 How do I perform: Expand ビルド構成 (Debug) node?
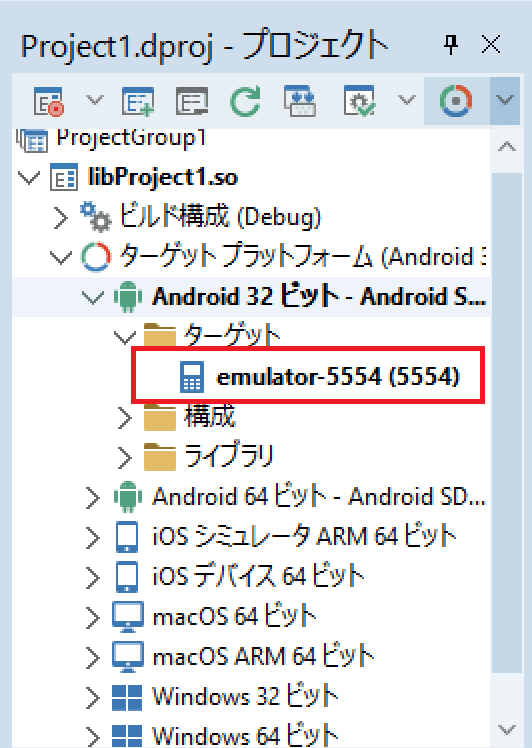pyautogui.click(x=61, y=218)
